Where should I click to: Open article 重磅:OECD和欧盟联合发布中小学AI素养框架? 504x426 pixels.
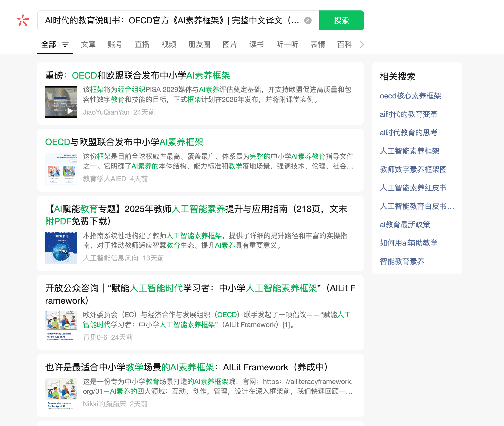[138, 76]
